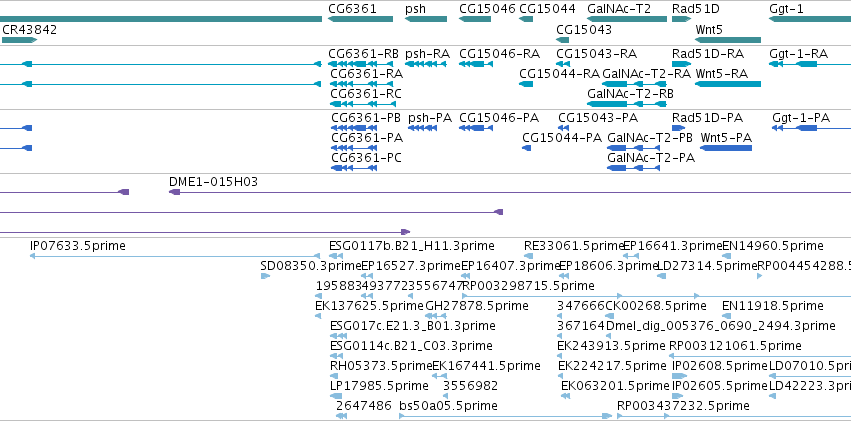Click the EP16641.3prime EST
The width and height of the screenshot is (851, 421).
click(630, 256)
